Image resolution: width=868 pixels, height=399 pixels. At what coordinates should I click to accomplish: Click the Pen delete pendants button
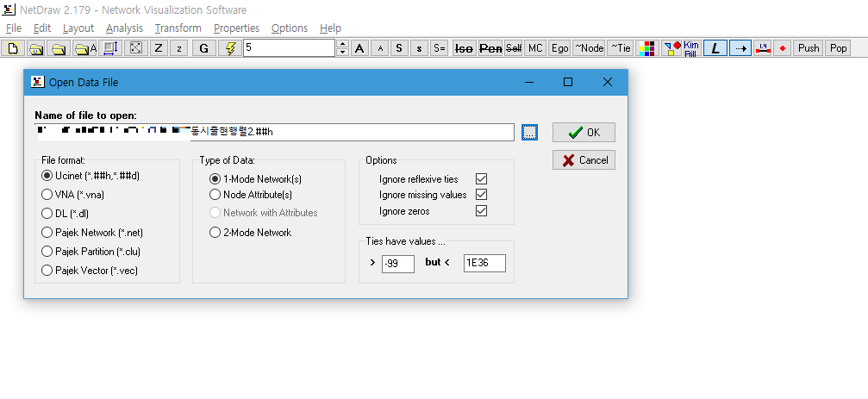click(x=490, y=48)
